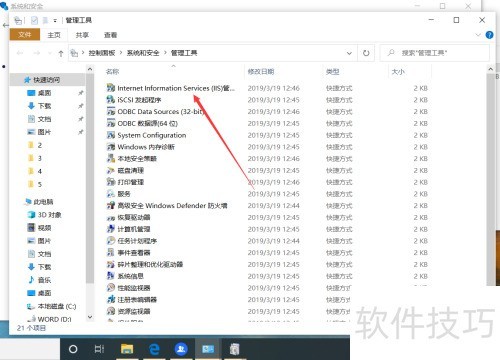Click 管理工具 in the address breadcrumb

click(184, 53)
